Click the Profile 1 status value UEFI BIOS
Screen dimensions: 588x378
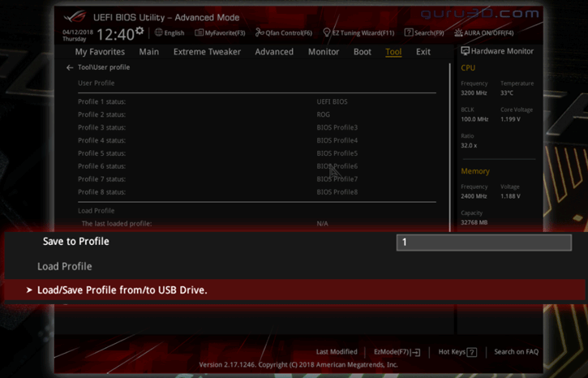point(332,101)
